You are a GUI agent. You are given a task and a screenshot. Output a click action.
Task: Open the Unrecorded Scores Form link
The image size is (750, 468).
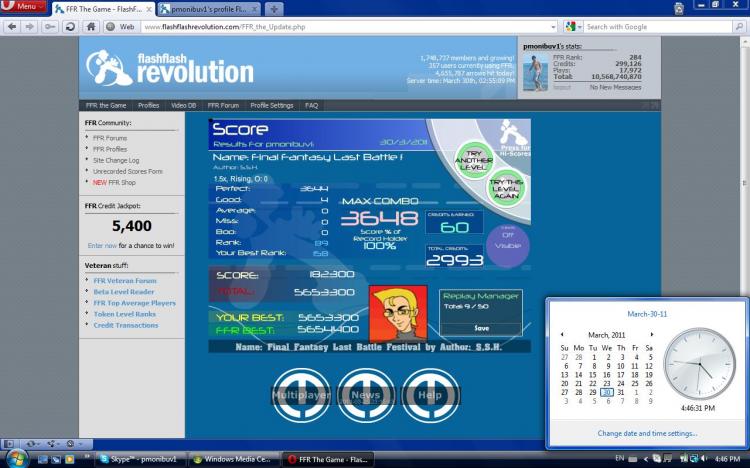click(128, 171)
